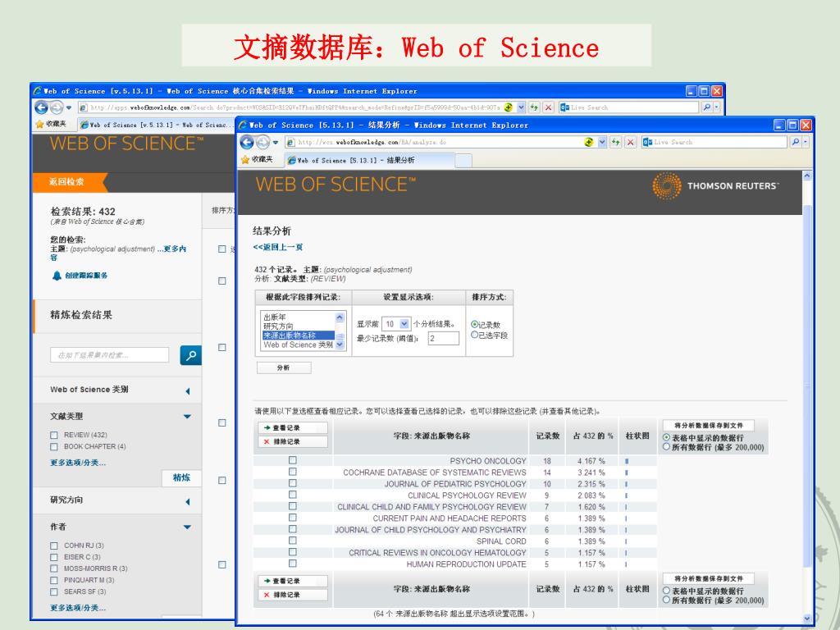The width and height of the screenshot is (840, 630).
Task: Select 来源出版物名称 in the field list
Action: coord(299,336)
